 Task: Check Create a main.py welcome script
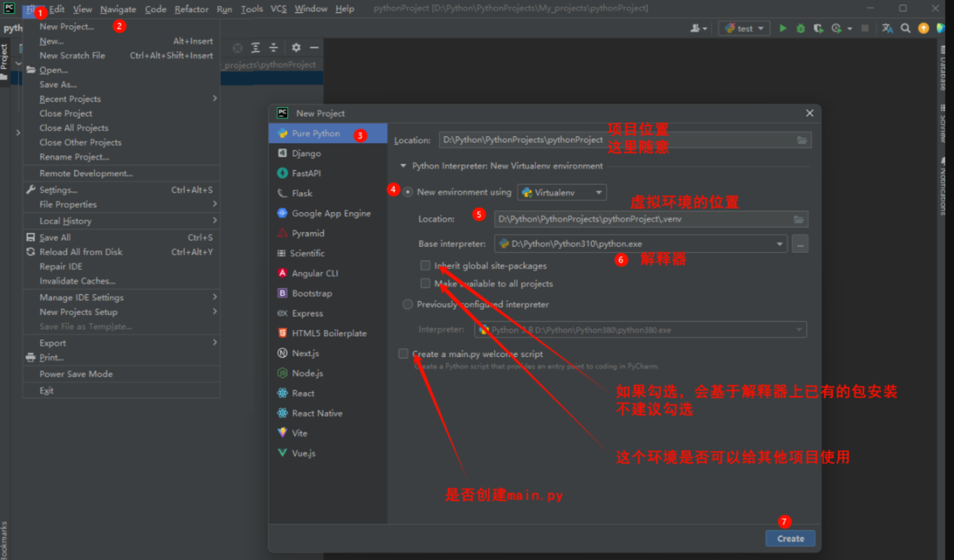(x=403, y=354)
